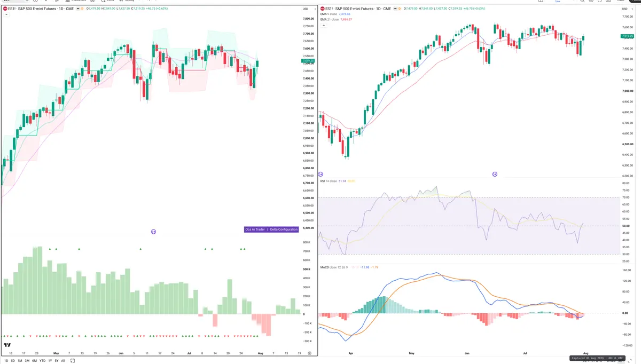This screenshot has height=364, width=641.
Task: Click the May date label on right time axis
Action: [412, 353]
